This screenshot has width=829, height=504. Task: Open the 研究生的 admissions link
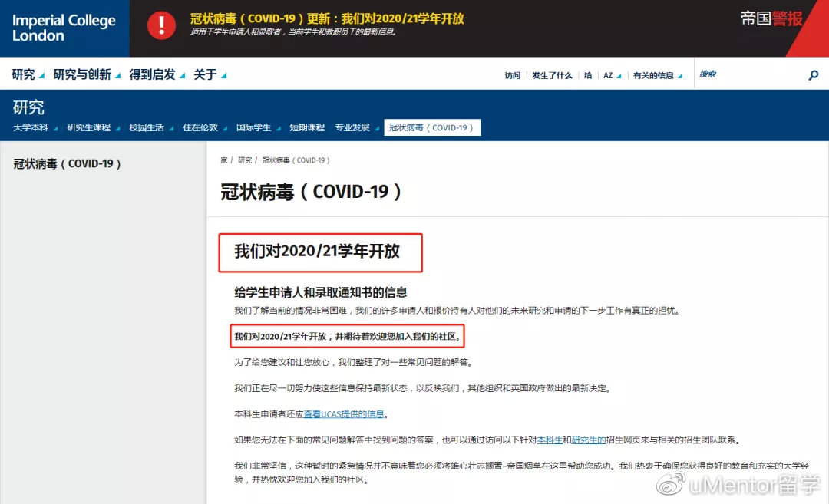click(589, 440)
